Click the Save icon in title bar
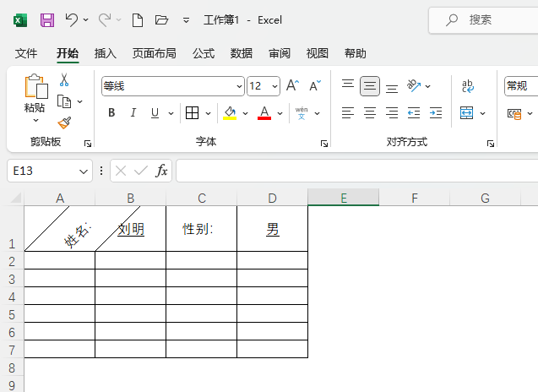Screen dimensions: 538x392 tap(47, 20)
